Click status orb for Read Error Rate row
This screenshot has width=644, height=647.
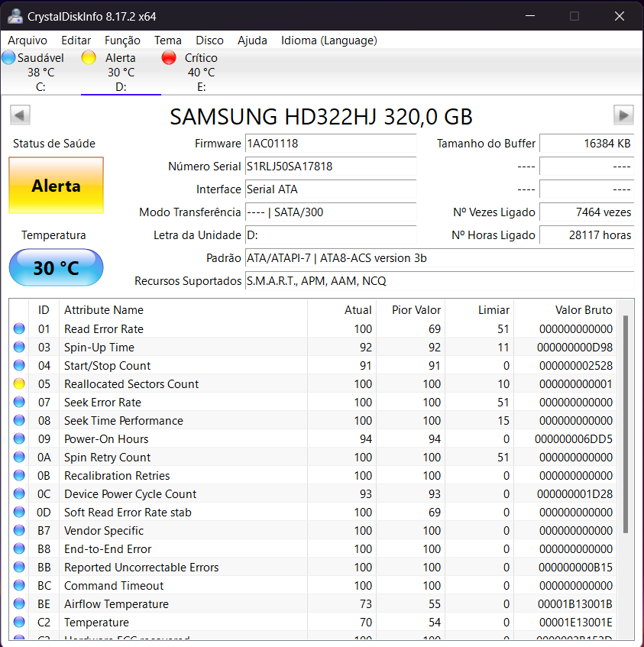[19, 329]
